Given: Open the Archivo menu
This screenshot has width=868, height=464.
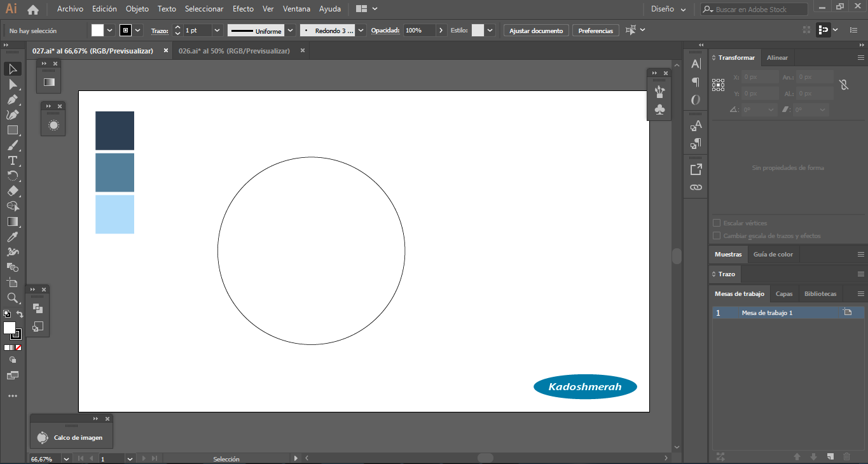Looking at the screenshot, I should [70, 10].
